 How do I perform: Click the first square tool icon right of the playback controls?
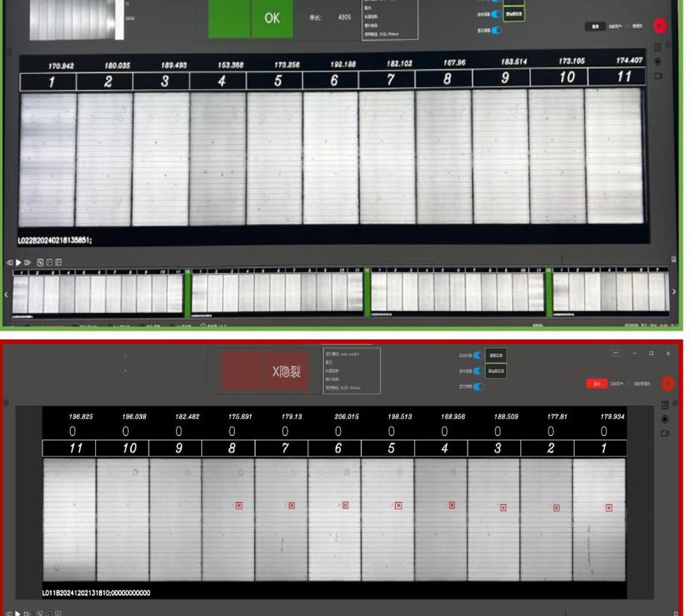click(x=40, y=262)
